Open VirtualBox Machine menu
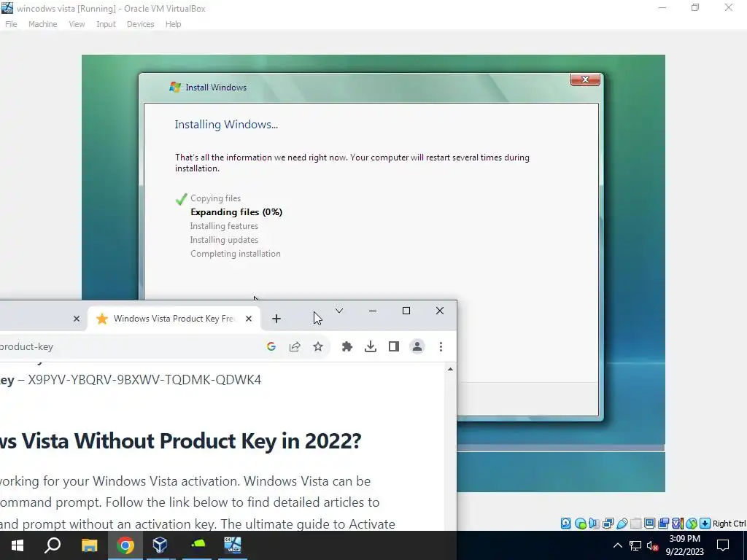The width and height of the screenshot is (747, 560). click(x=43, y=24)
